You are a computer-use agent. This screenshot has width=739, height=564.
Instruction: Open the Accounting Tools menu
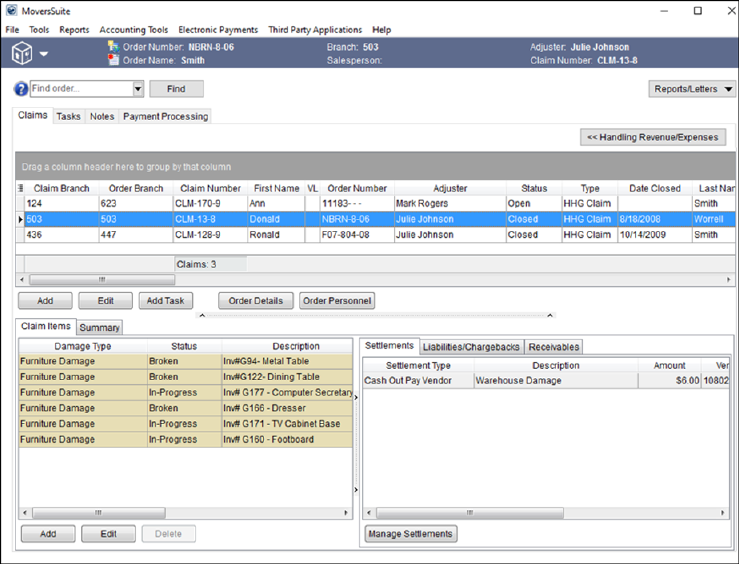click(x=133, y=30)
